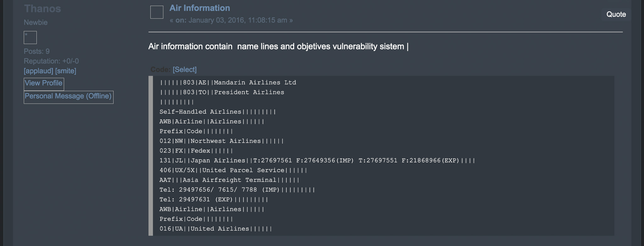Click the post body sentence about vulnerability sistem
This screenshot has height=246, width=644.
click(x=278, y=46)
